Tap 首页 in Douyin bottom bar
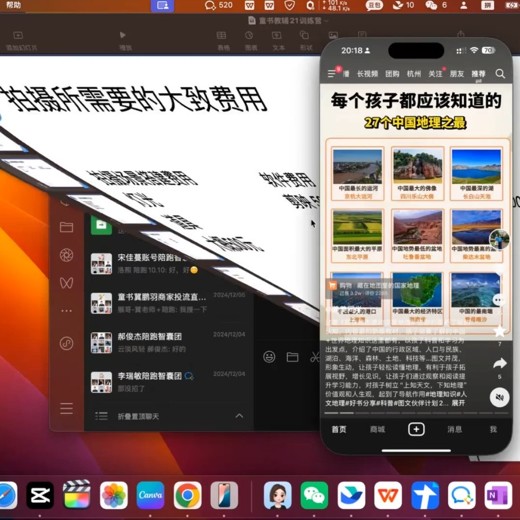 (x=339, y=429)
